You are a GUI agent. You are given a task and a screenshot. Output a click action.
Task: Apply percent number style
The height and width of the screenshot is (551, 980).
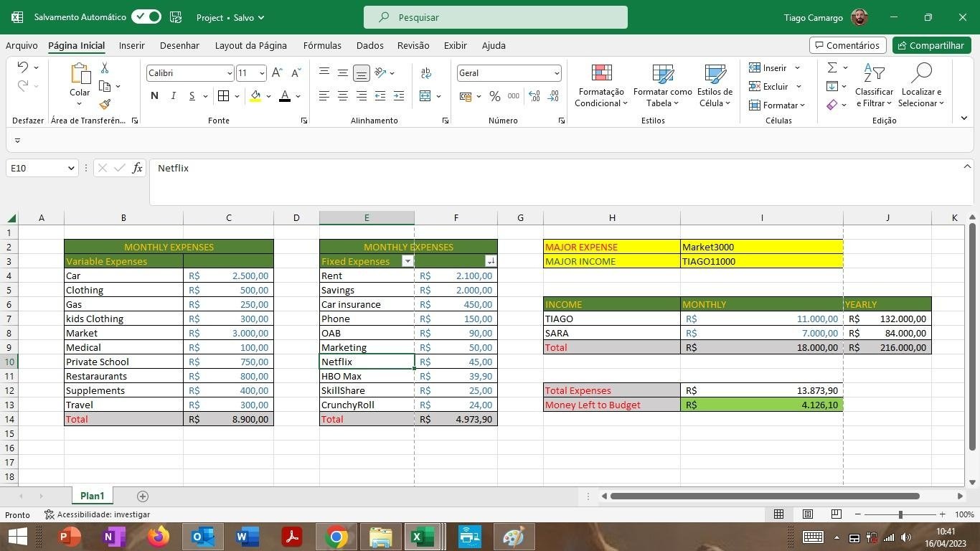click(494, 95)
